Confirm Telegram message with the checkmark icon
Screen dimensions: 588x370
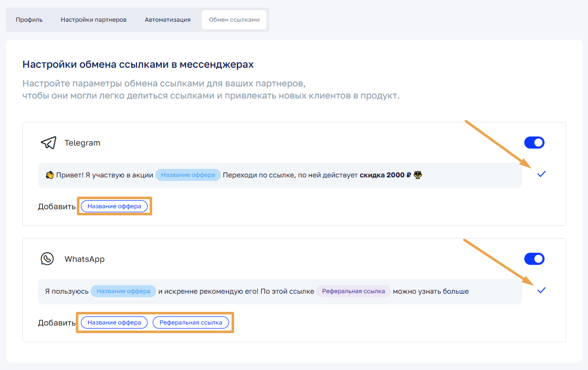pos(541,174)
